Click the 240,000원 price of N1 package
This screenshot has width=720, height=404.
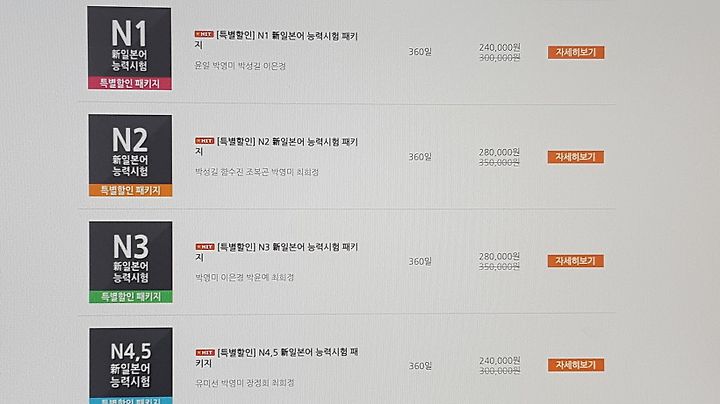pyautogui.click(x=500, y=47)
